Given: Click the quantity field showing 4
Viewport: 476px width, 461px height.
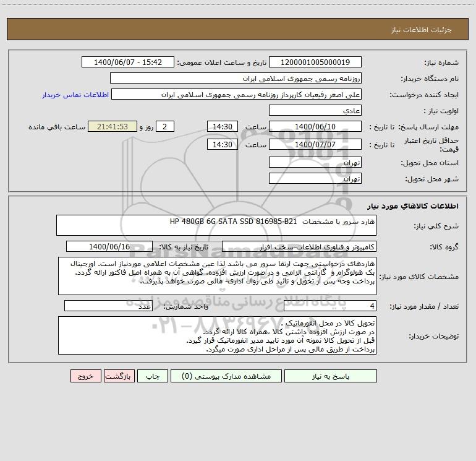Looking at the screenshot, I should (x=330, y=306).
